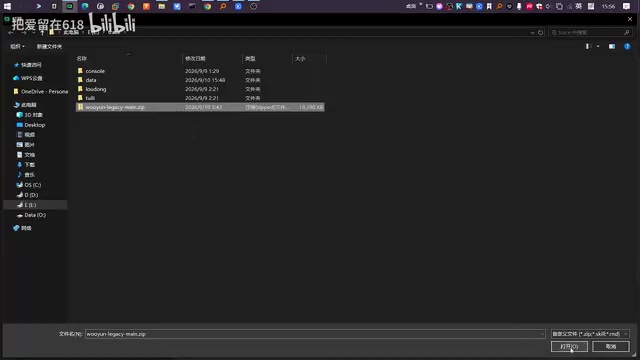Select the data folder
Screen dimensions: 640x360
tap(91, 80)
